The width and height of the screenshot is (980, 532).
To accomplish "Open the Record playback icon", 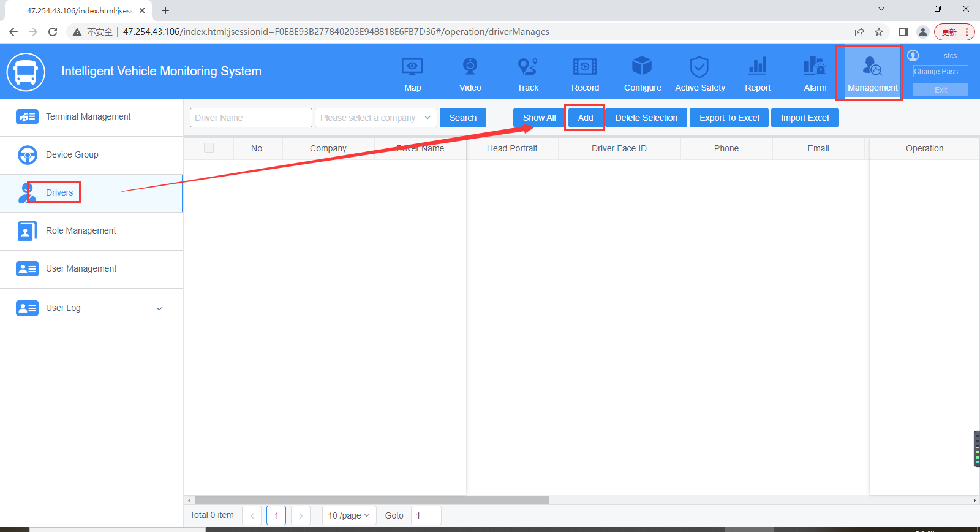I will [585, 66].
